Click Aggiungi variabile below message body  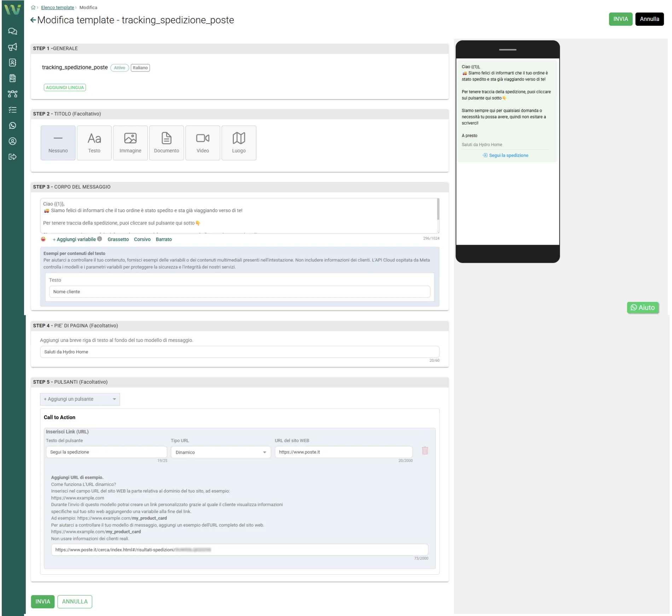point(76,239)
